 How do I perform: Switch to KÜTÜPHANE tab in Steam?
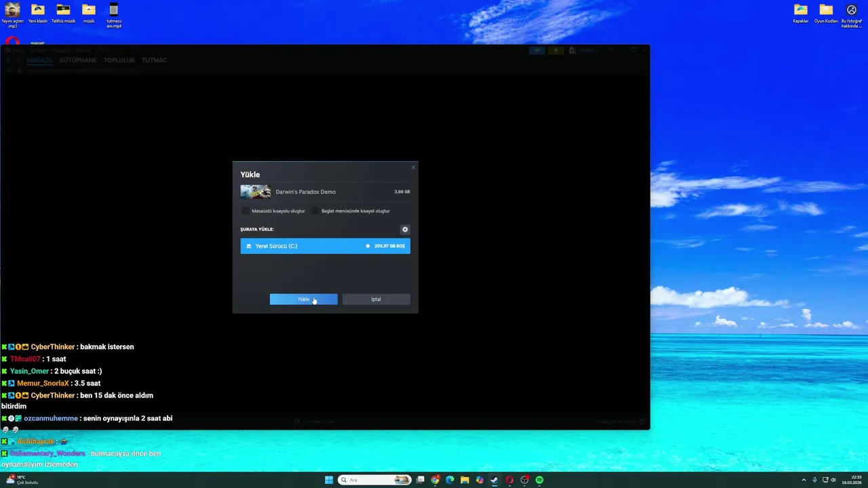(x=78, y=60)
